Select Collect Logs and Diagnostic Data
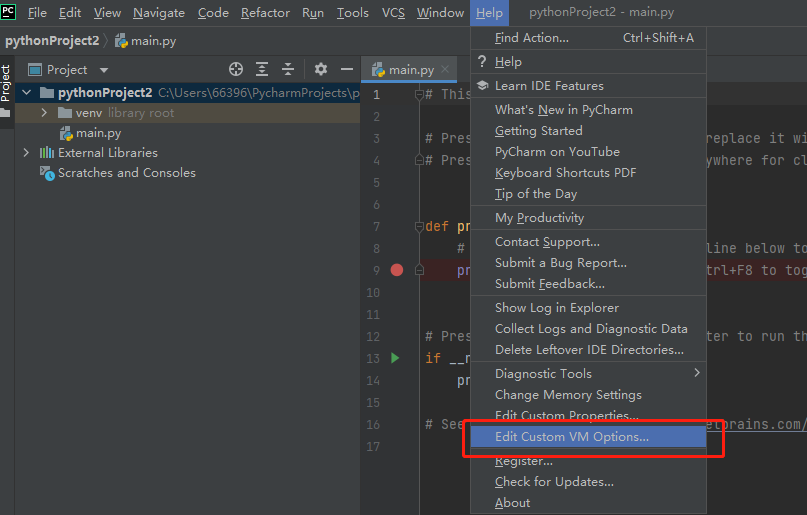This screenshot has width=807, height=515. (x=588, y=329)
